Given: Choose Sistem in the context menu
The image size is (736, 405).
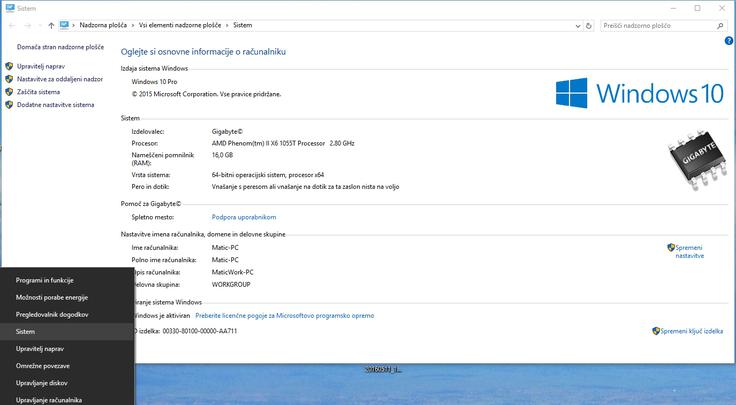Looking at the screenshot, I should click(67, 332).
